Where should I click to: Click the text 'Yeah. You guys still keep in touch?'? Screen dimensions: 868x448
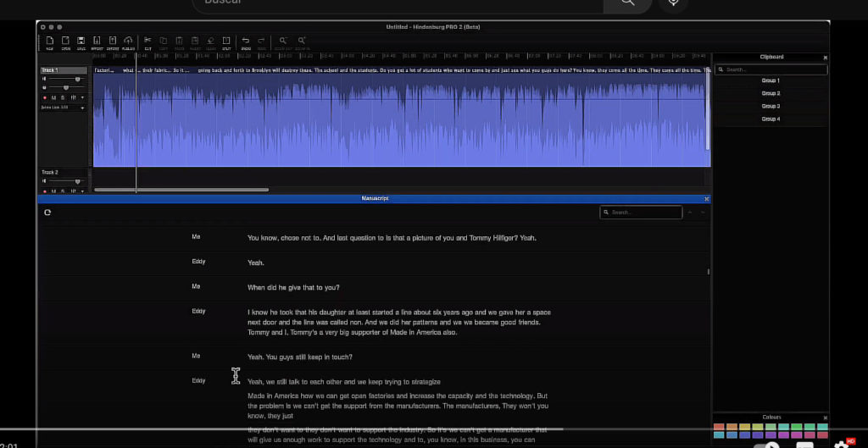pyautogui.click(x=299, y=357)
